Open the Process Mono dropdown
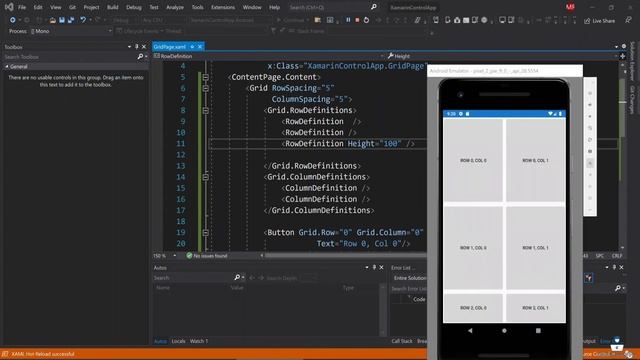Image resolution: width=640 pixels, height=360 pixels. pyautogui.click(x=71, y=31)
